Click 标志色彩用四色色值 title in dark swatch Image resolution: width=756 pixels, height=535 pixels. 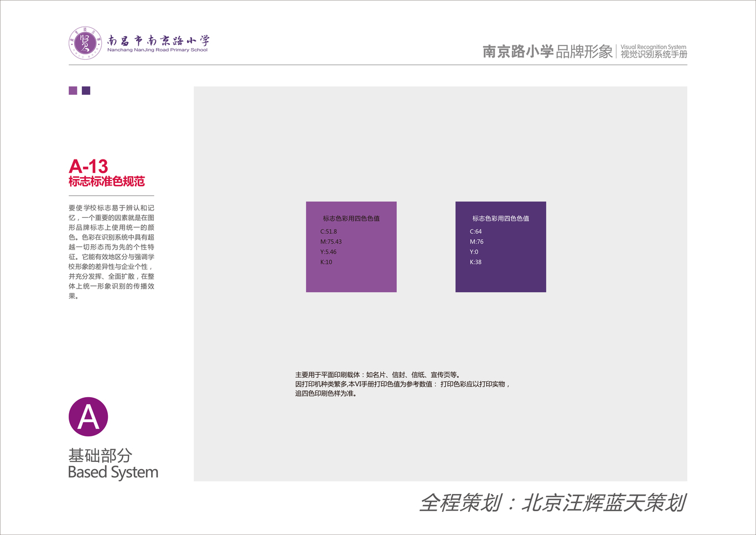(501, 219)
